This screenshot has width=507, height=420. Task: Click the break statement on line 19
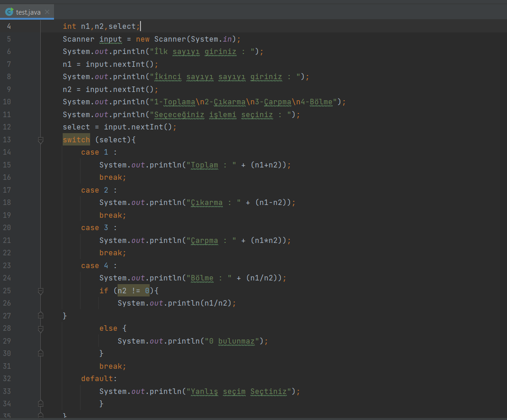coord(113,215)
